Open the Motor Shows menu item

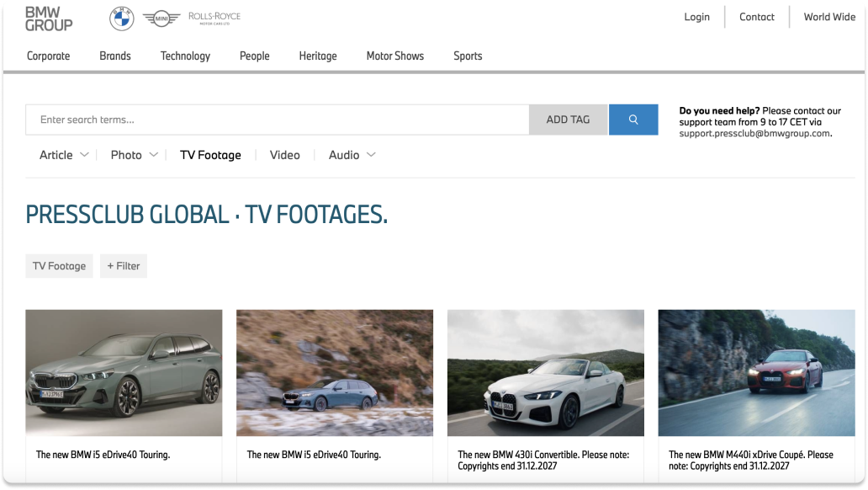(394, 56)
